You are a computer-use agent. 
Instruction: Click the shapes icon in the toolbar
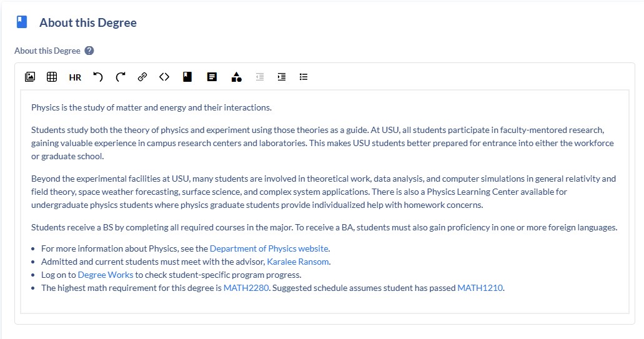coord(236,77)
